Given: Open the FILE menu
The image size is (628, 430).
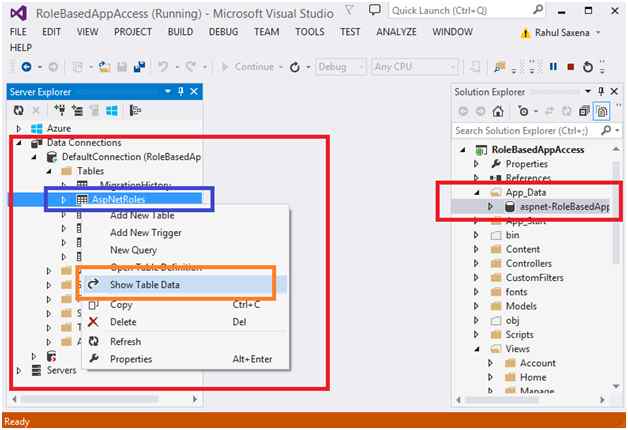Looking at the screenshot, I should [18, 32].
